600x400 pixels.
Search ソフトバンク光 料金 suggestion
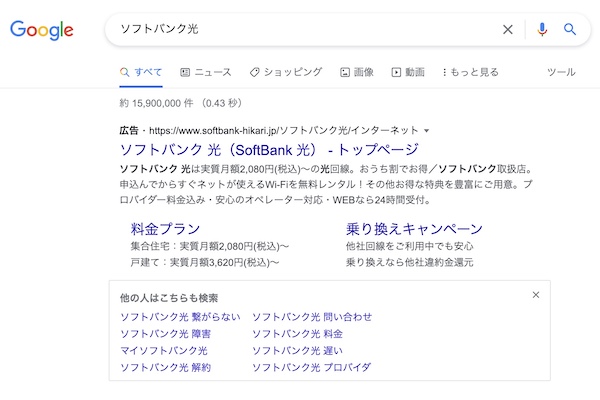tap(297, 334)
